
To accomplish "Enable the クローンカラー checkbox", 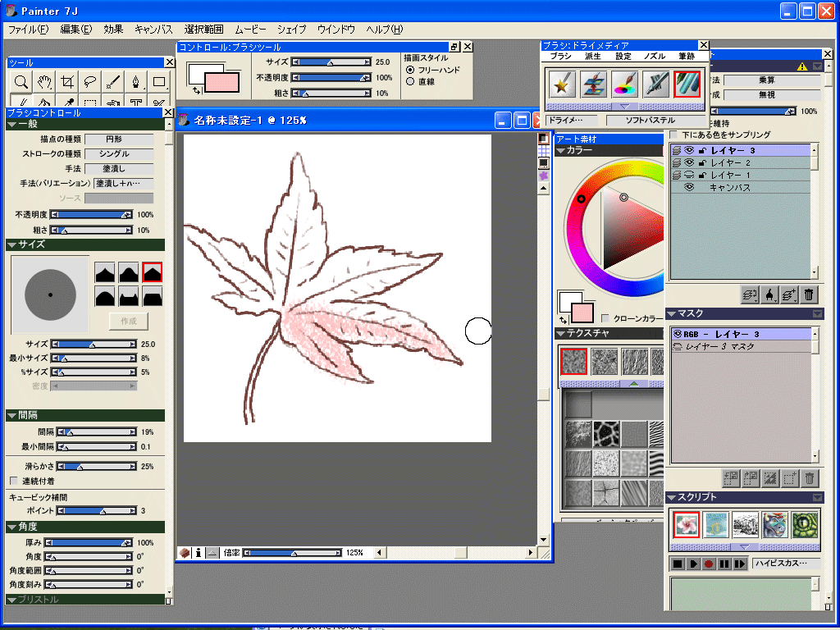I will (605, 318).
